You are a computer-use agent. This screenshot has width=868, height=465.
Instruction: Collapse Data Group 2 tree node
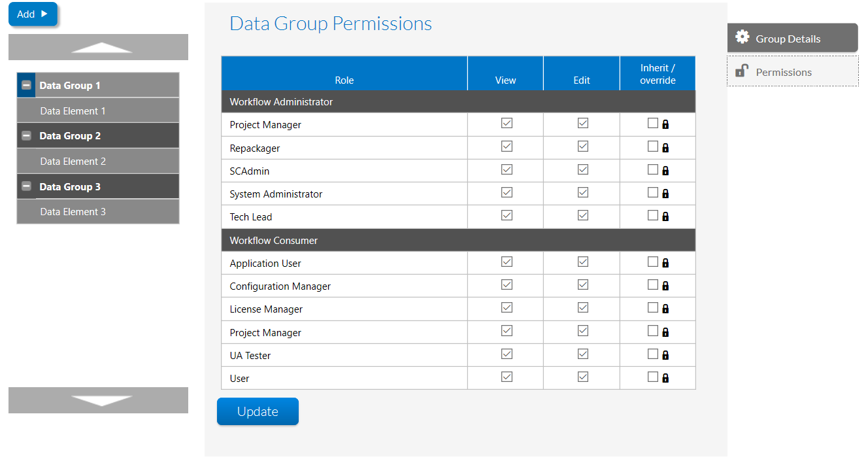coord(26,136)
